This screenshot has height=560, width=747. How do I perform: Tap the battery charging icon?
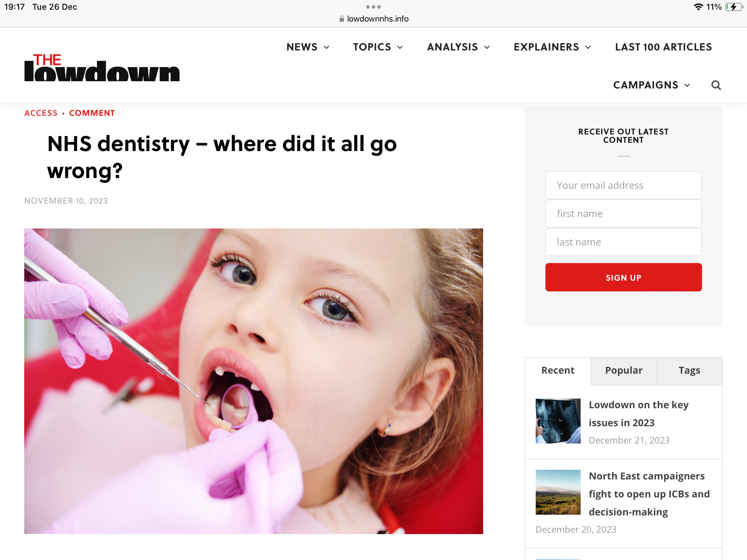click(734, 7)
